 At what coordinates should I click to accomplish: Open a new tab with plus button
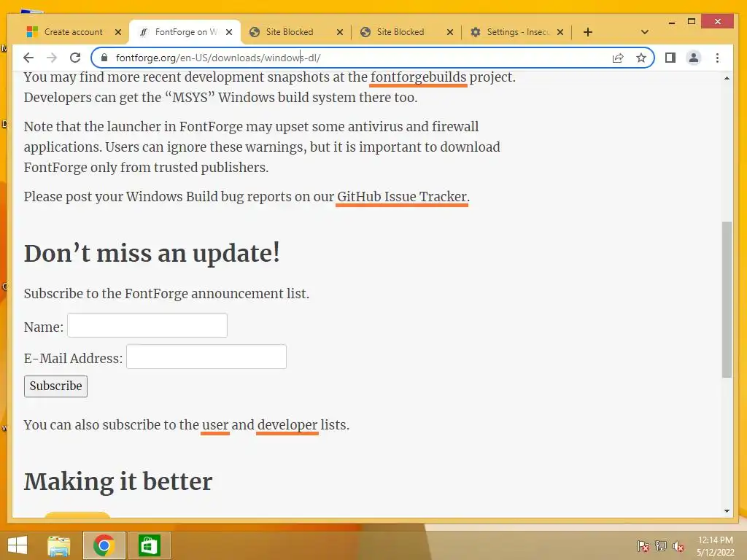(x=588, y=32)
